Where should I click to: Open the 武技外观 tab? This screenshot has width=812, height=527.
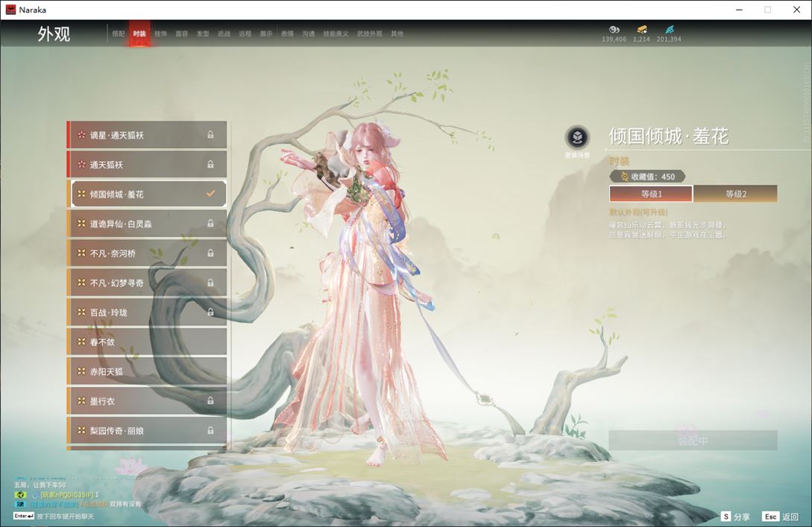[370, 34]
